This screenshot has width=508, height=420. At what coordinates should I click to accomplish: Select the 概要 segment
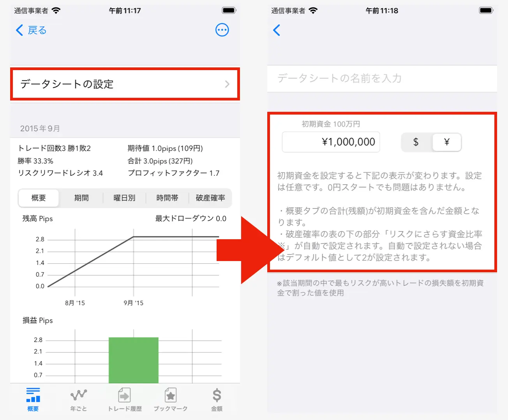[x=39, y=198]
